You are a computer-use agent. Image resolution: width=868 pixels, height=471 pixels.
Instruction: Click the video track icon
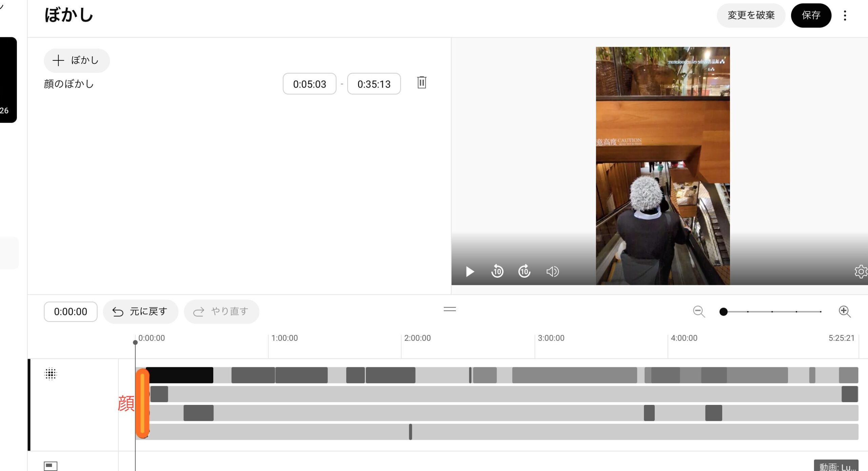pyautogui.click(x=51, y=466)
